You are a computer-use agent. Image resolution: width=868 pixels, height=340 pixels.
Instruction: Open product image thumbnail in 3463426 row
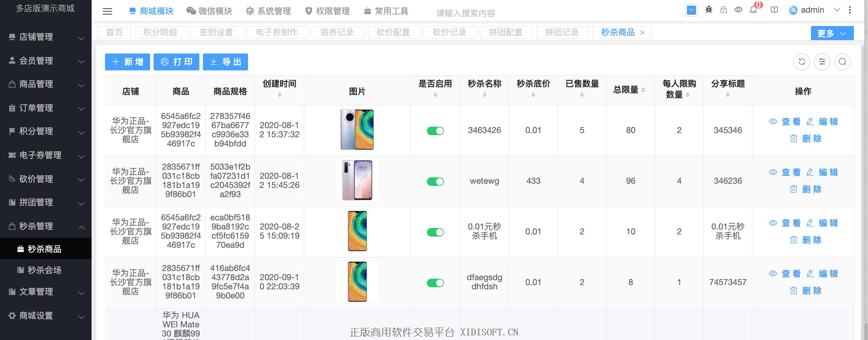[x=357, y=130]
